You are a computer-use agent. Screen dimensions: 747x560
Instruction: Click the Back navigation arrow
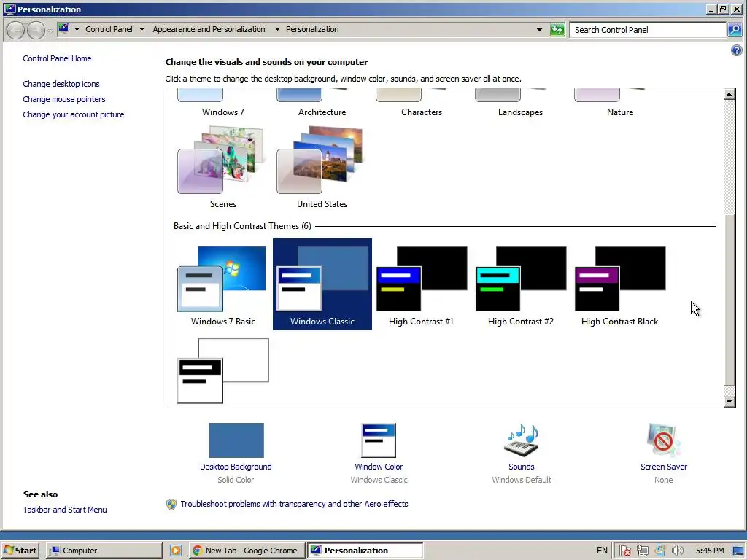click(x=16, y=30)
